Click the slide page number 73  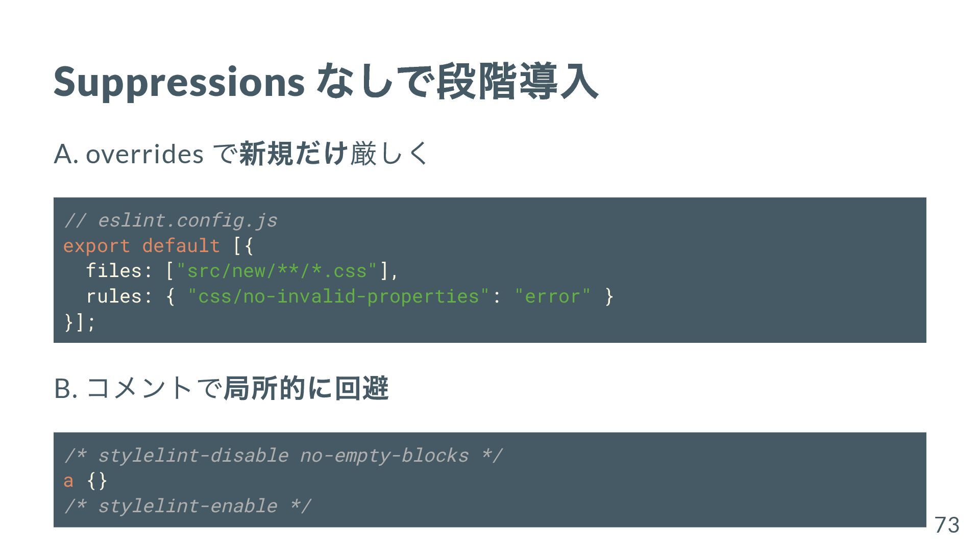(947, 525)
